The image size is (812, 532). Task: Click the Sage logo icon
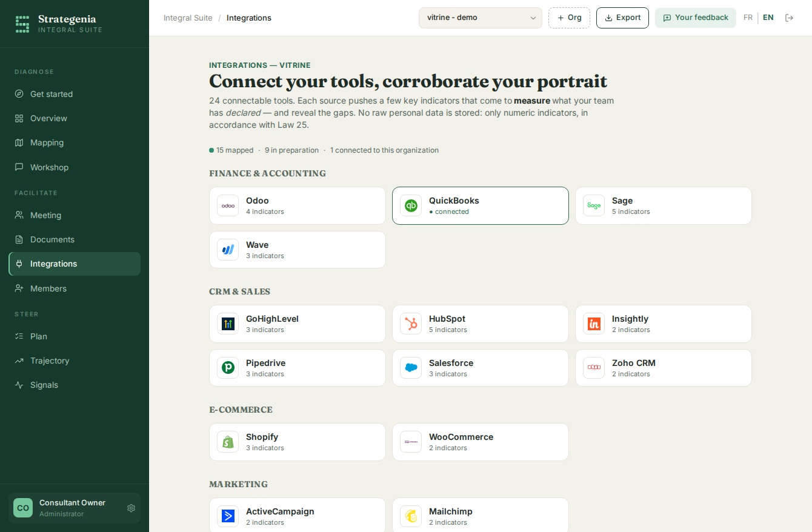pyautogui.click(x=594, y=205)
